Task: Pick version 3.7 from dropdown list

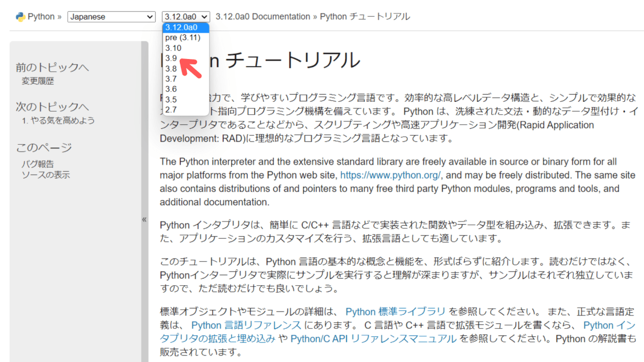Action: coord(186,79)
